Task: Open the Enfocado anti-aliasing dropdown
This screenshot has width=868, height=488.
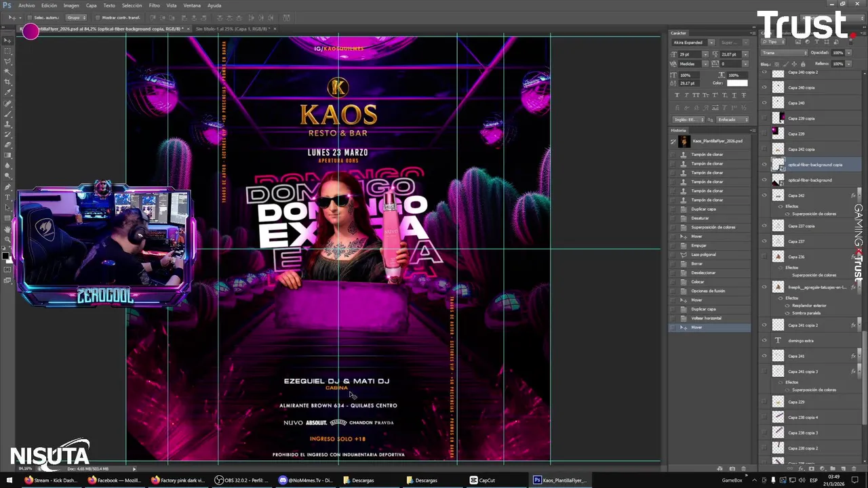Action: pos(733,120)
